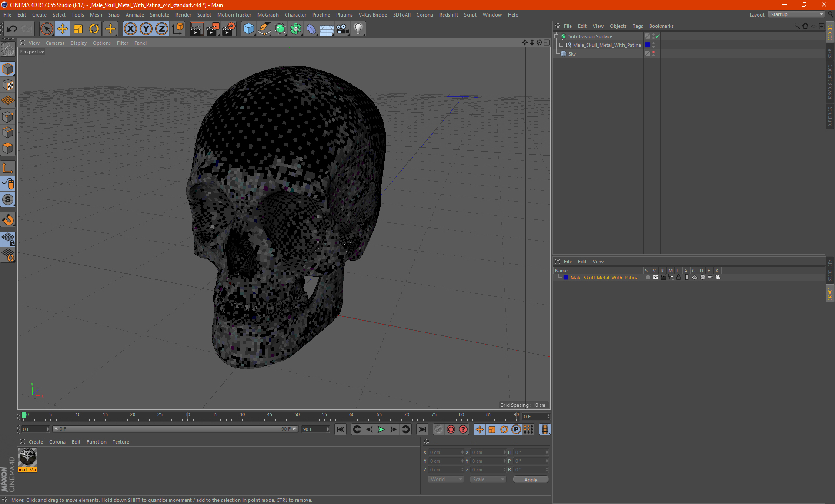Select the Live Selection tool

click(47, 29)
